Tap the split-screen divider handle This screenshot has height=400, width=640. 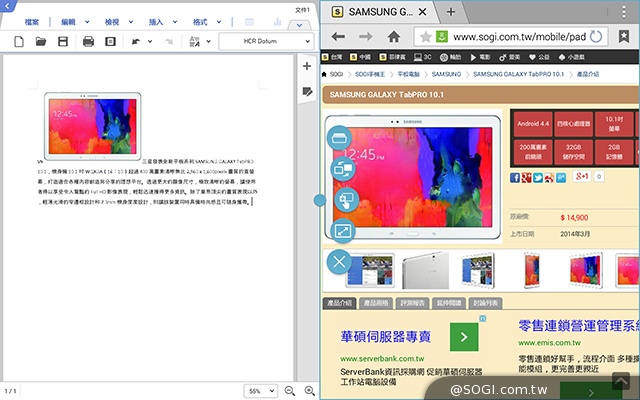click(320, 200)
